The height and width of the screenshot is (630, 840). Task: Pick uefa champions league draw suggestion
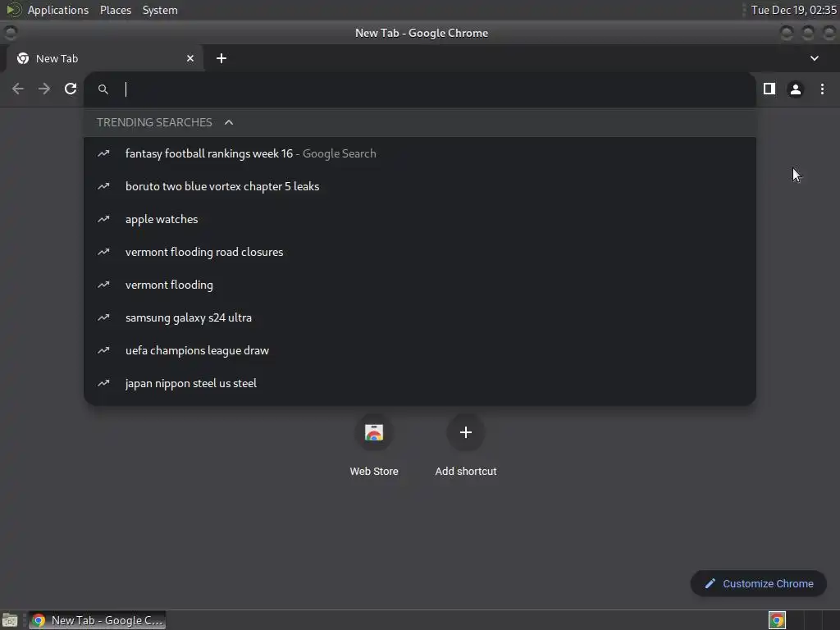[x=420, y=350]
